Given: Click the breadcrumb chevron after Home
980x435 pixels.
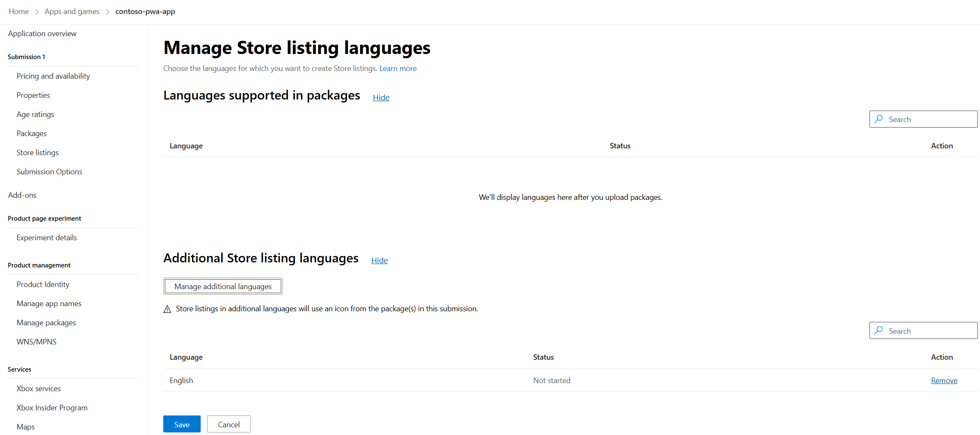Looking at the screenshot, I should (x=37, y=12).
